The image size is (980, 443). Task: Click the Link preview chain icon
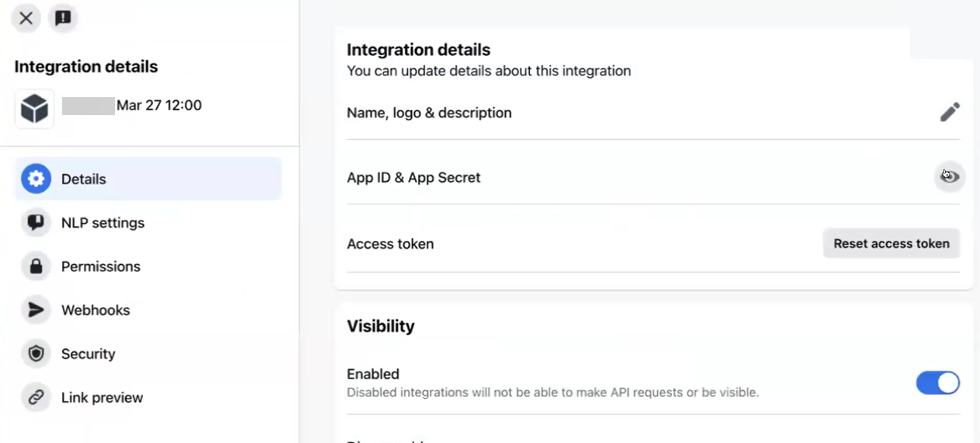click(36, 397)
